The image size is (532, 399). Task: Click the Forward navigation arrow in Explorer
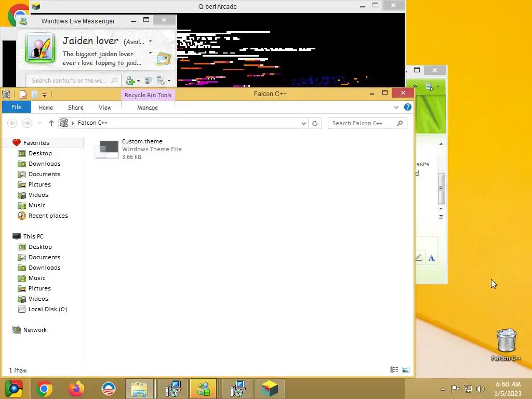point(27,123)
